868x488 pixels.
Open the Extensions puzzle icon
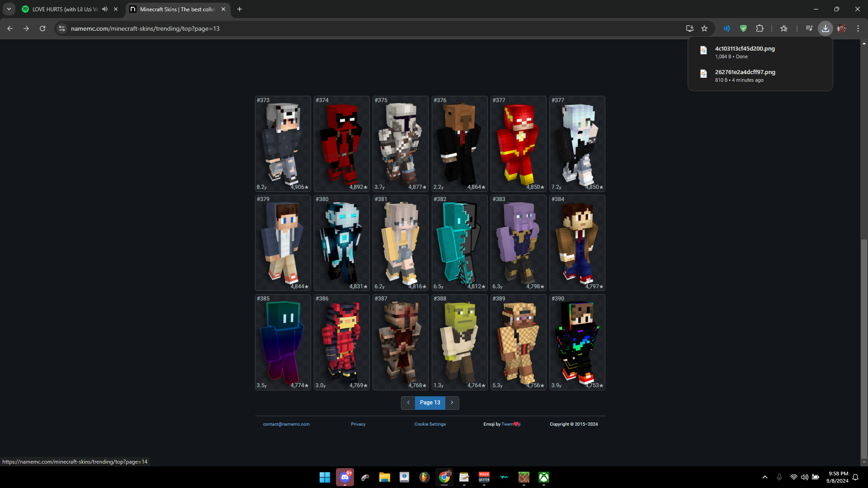point(759,28)
